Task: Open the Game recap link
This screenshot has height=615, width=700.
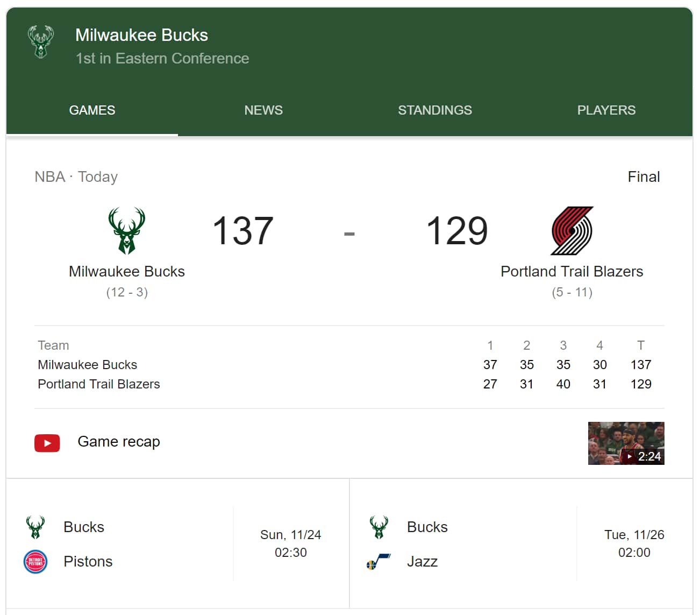Action: (119, 442)
